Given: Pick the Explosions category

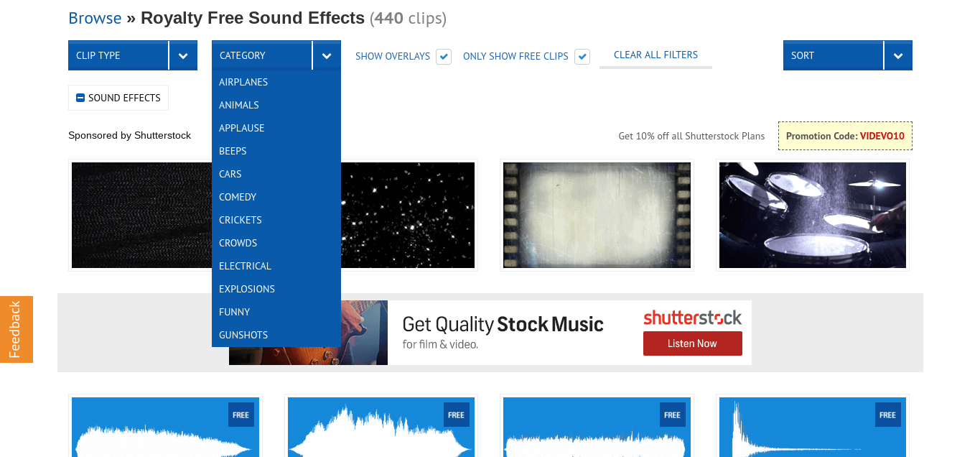Looking at the screenshot, I should click(x=276, y=289).
